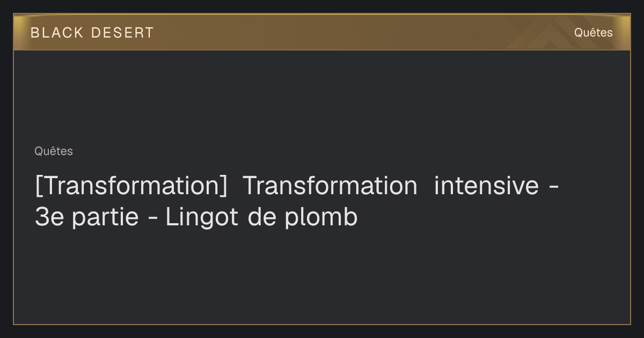644x338 pixels.
Task: Select the Lingot de plomb text
Action: click(x=261, y=218)
